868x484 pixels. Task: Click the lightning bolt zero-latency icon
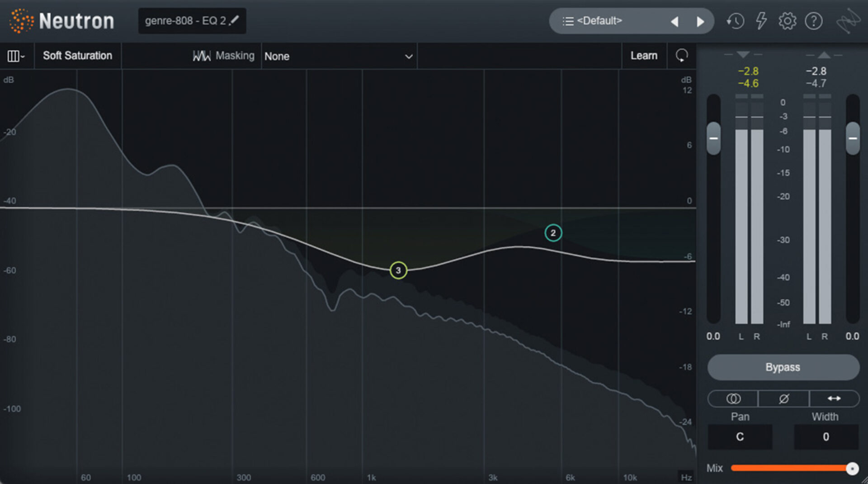[761, 21]
